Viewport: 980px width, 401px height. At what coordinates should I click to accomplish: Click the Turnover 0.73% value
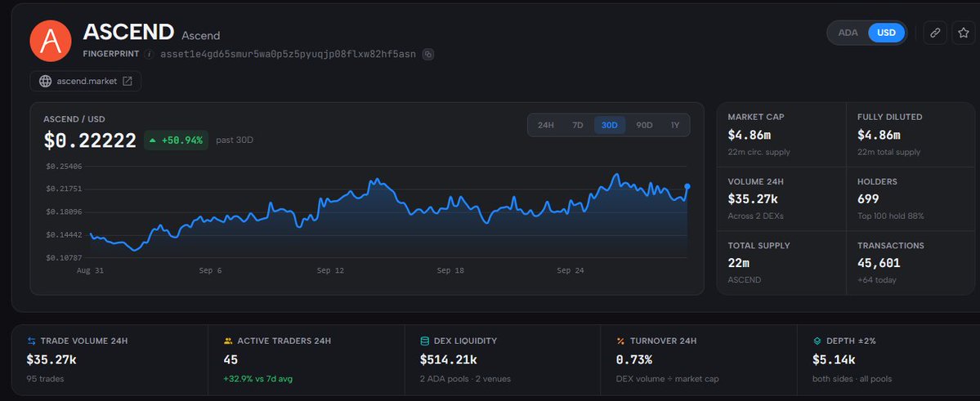(x=633, y=360)
